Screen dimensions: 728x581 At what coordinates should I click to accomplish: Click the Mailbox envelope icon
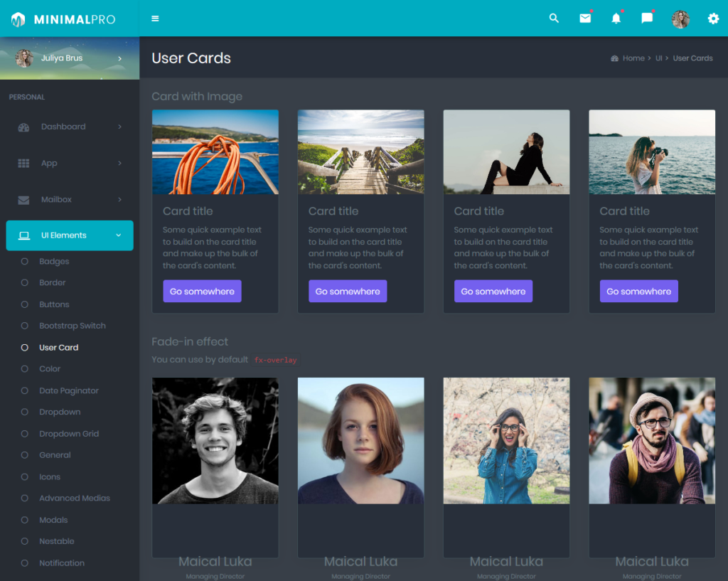pyautogui.click(x=23, y=200)
